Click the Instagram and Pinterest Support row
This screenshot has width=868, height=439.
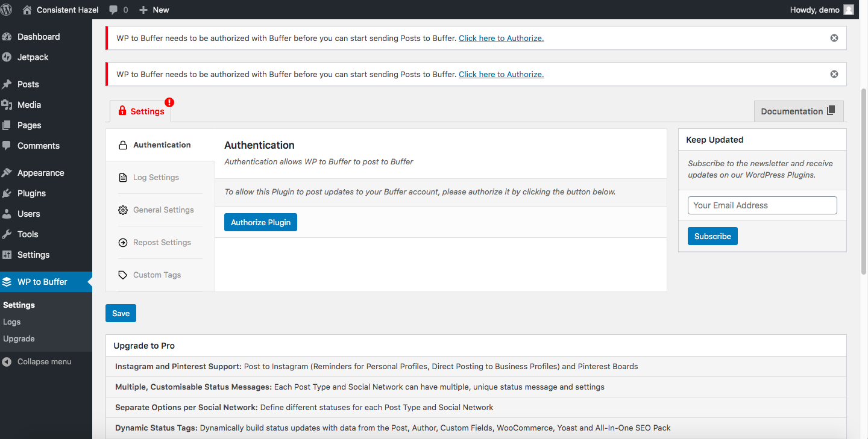pos(476,366)
